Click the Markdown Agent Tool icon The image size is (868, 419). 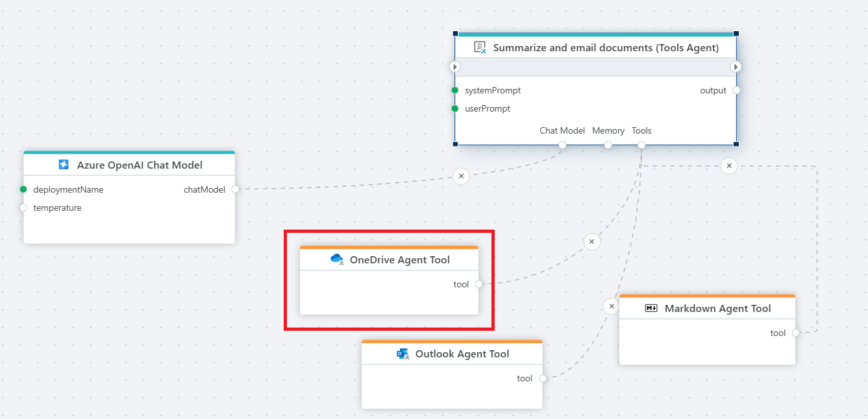[651, 309]
